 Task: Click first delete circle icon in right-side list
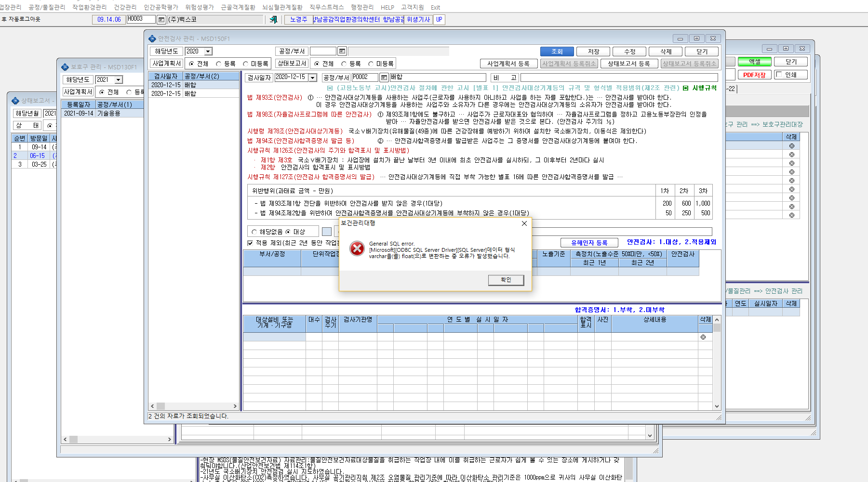[x=791, y=146]
